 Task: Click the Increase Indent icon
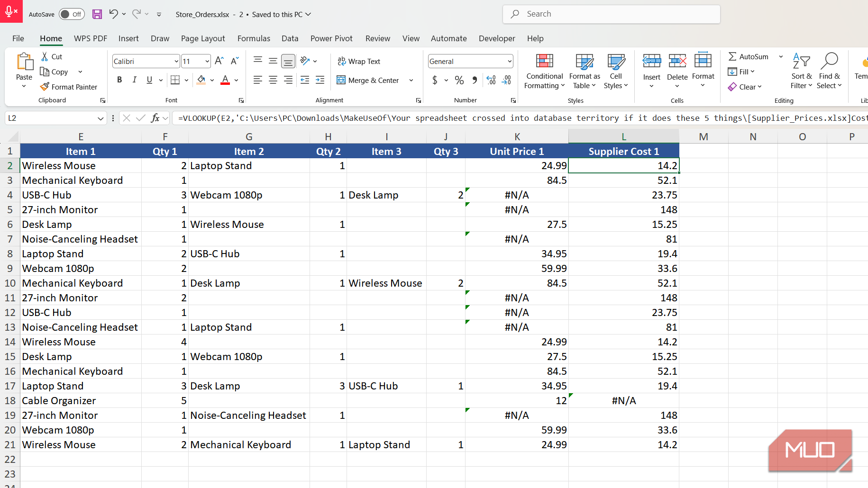pos(320,80)
